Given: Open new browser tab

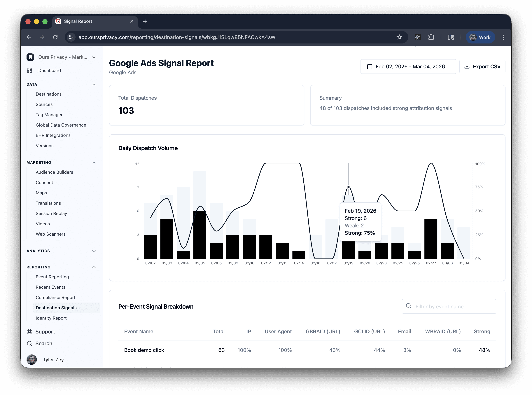Looking at the screenshot, I should pos(145,22).
